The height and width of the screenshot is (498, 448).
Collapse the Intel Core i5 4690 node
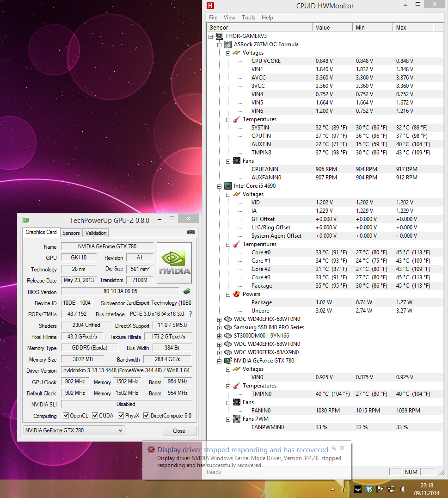pyautogui.click(x=219, y=186)
